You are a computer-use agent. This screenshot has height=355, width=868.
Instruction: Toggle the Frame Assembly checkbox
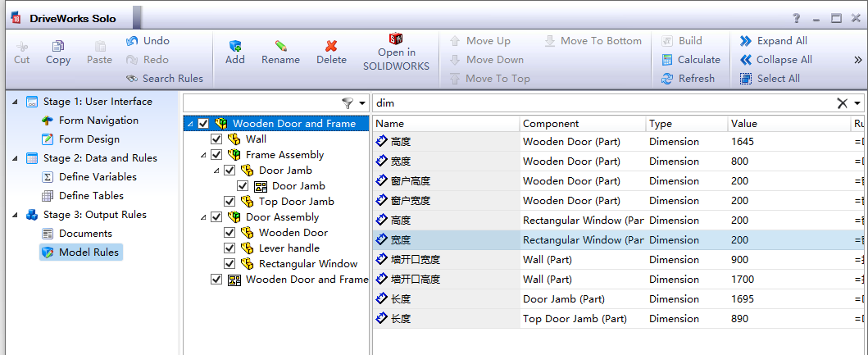[216, 154]
